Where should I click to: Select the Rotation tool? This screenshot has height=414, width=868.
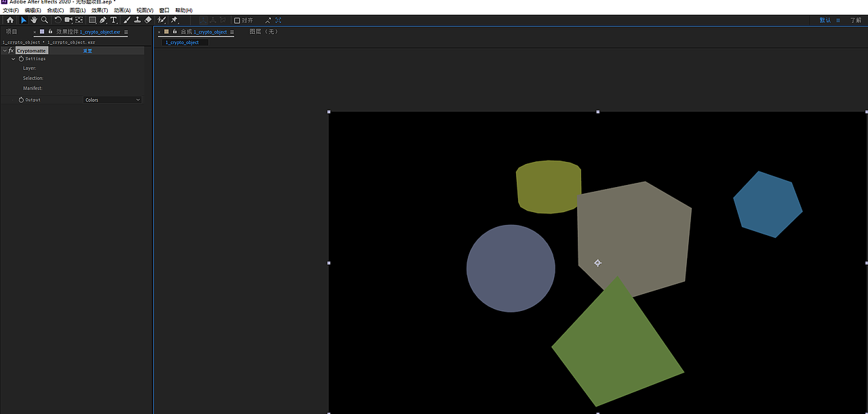click(x=58, y=20)
